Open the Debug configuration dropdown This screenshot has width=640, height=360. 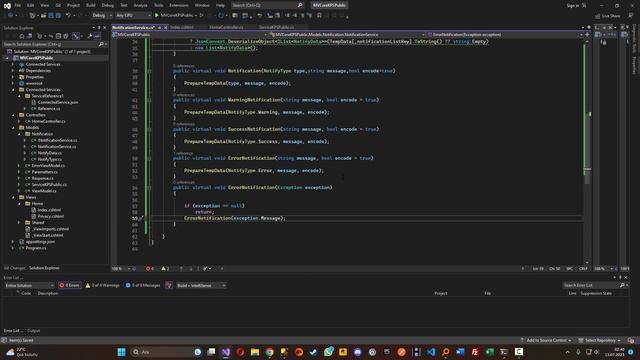[x=102, y=16]
